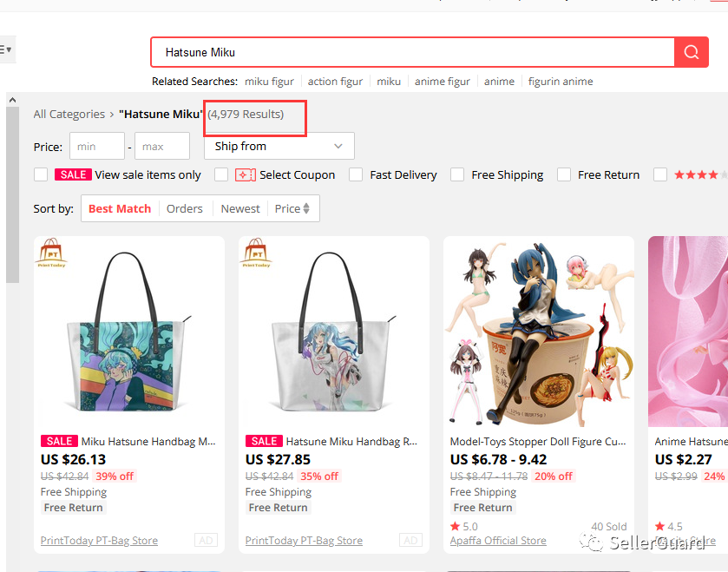This screenshot has height=572, width=728.
Task: Check View sale items only box
Action: 41,175
